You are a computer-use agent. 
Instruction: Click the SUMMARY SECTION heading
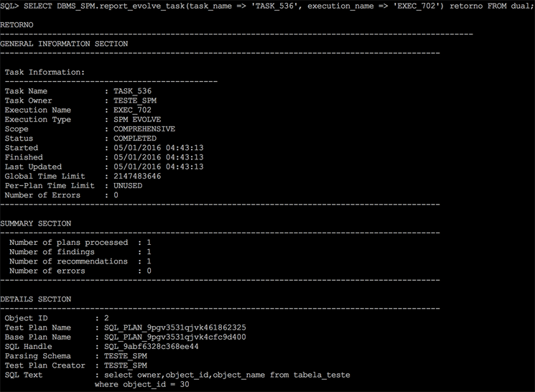tap(35, 223)
